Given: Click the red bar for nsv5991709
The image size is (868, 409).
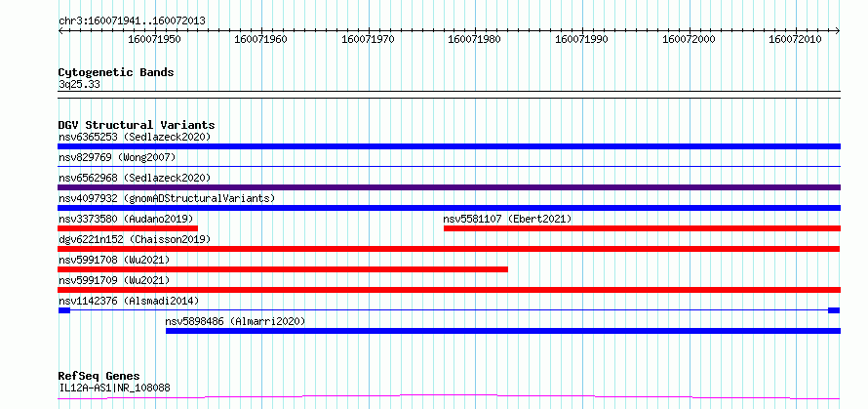Looking at the screenshot, I should tap(449, 290).
